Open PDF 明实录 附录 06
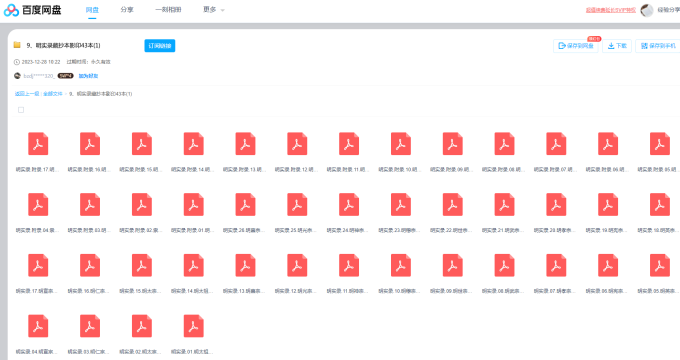This screenshot has height=360, width=680. (608, 144)
